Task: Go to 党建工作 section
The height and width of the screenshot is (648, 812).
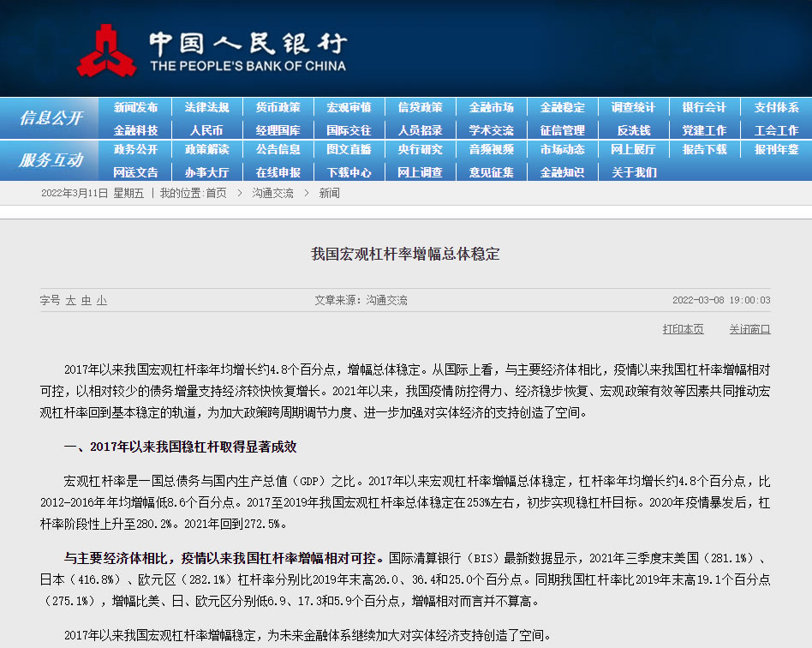Action: [704, 130]
